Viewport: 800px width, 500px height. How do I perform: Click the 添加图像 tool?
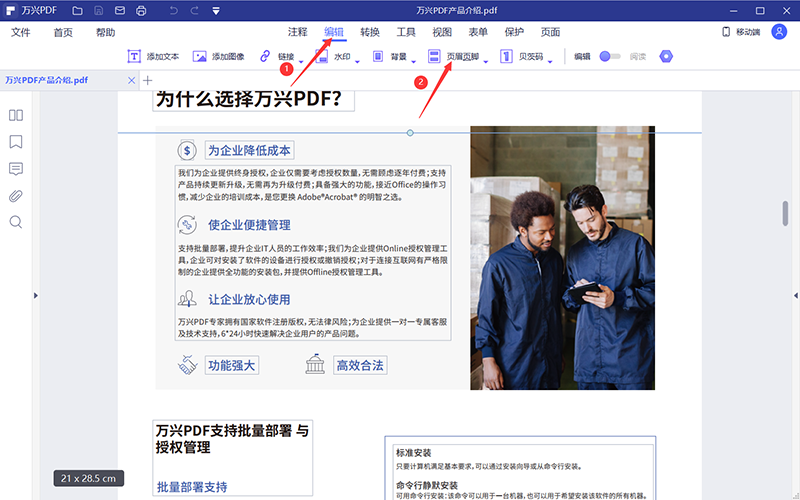(x=218, y=56)
